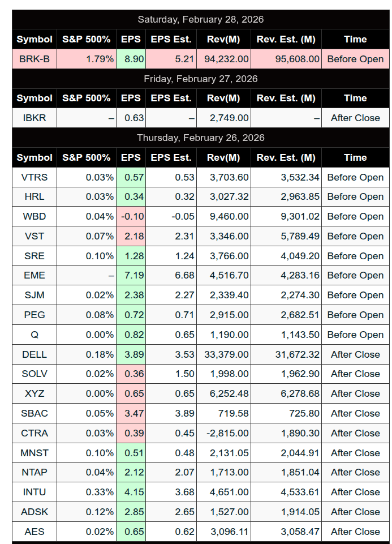Click the Saturday, February 28, 2026 date header
This screenshot has height=544, width=392.
click(201, 19)
